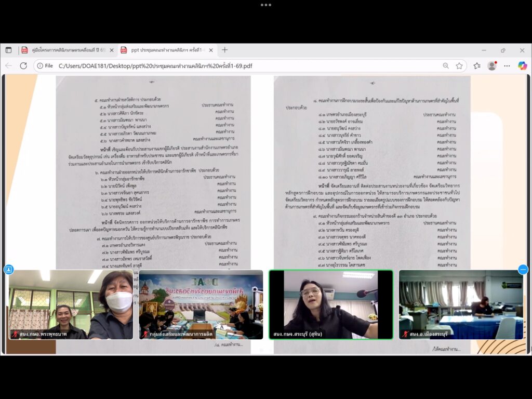Click the Back navigation arrow
Screen dimensions: 532x399
[8, 66]
